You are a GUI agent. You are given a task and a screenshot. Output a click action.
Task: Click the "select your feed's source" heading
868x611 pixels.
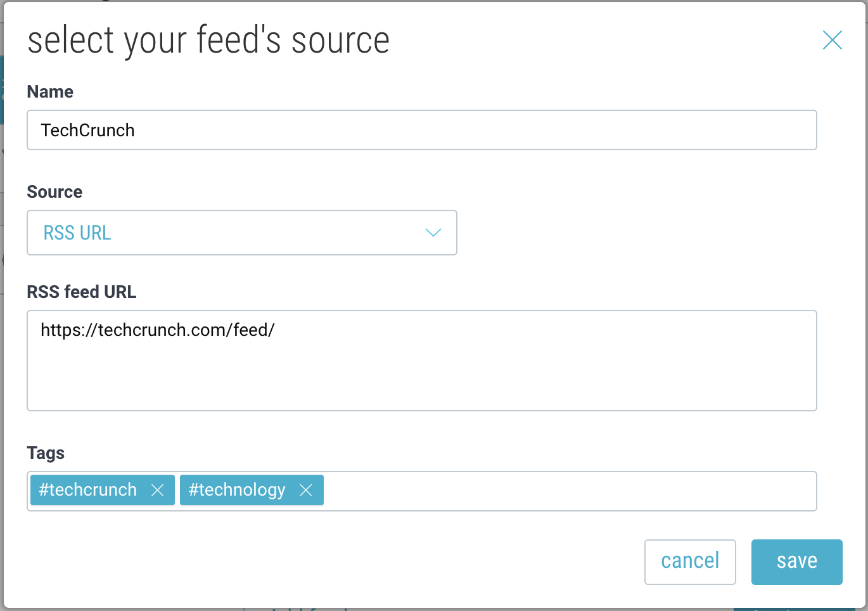pos(208,41)
